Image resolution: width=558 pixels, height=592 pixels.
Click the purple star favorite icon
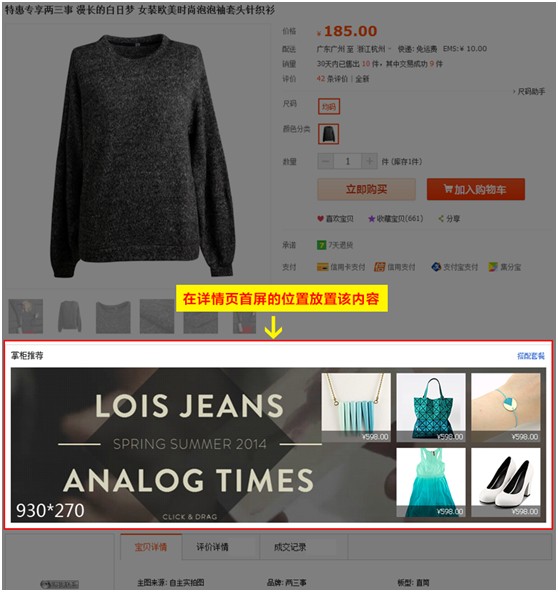371,219
